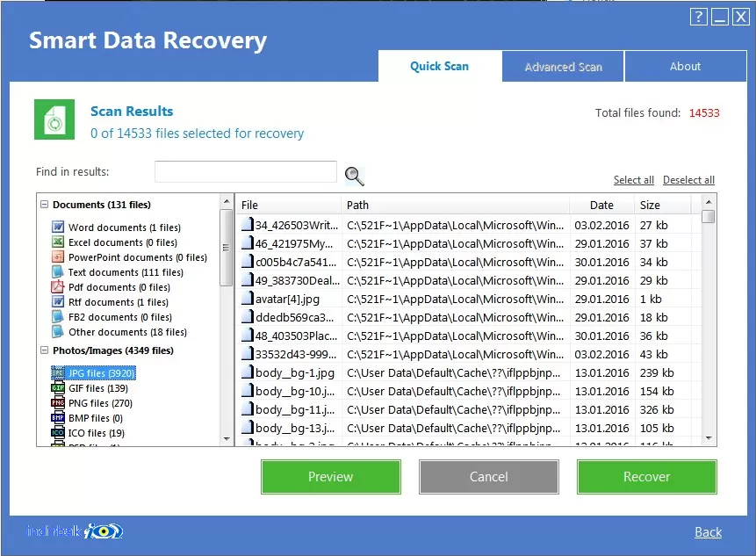This screenshot has height=556, width=756.
Task: Click the Pdf documents icon
Action: point(58,286)
